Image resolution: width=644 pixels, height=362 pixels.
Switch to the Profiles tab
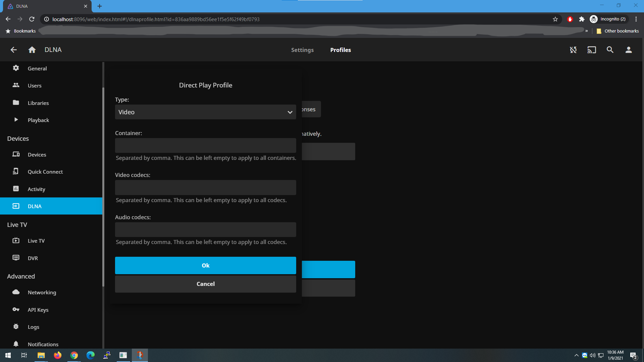click(x=340, y=50)
